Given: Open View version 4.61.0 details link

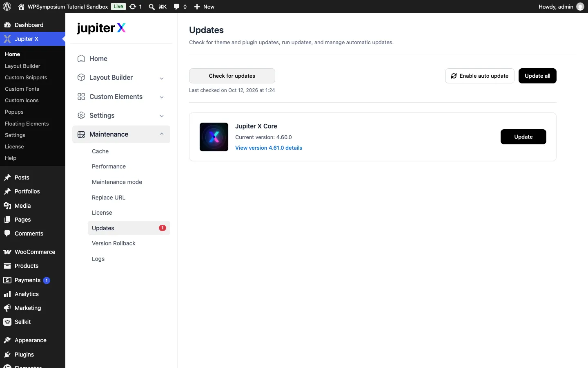Looking at the screenshot, I should 269,148.
